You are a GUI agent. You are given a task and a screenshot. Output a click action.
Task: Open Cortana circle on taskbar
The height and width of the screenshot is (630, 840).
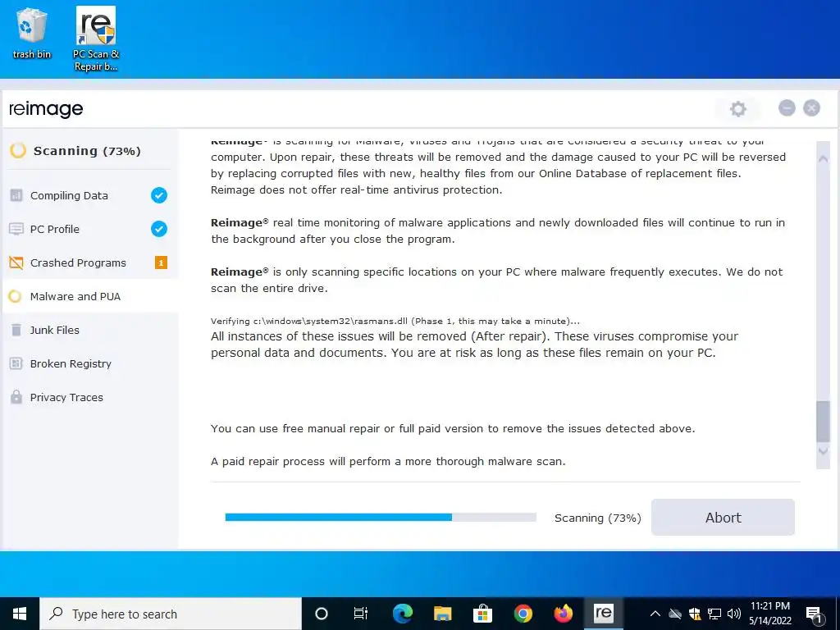321,614
